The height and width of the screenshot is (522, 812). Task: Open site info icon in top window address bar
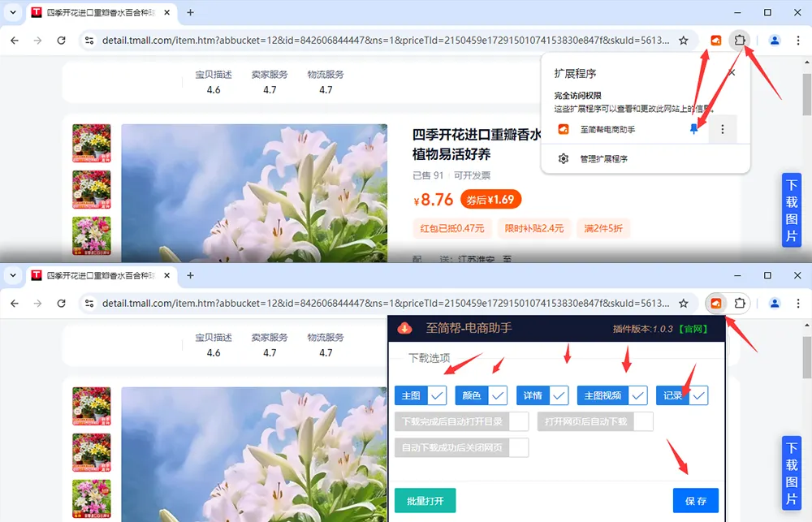point(89,41)
